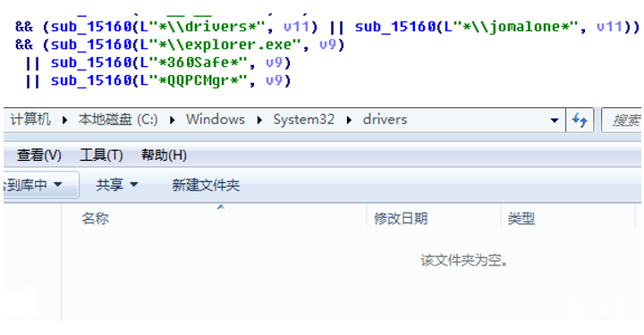Open the 查看(V) menu

click(39, 155)
